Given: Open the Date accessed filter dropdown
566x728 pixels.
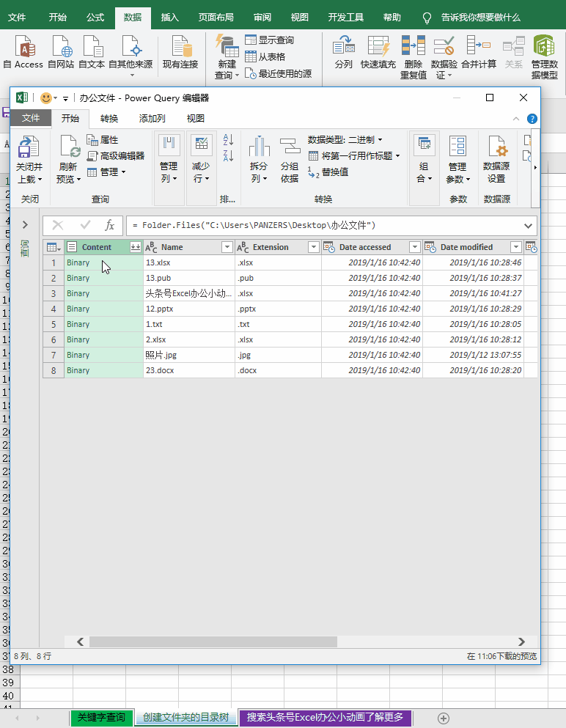Looking at the screenshot, I should [415, 247].
